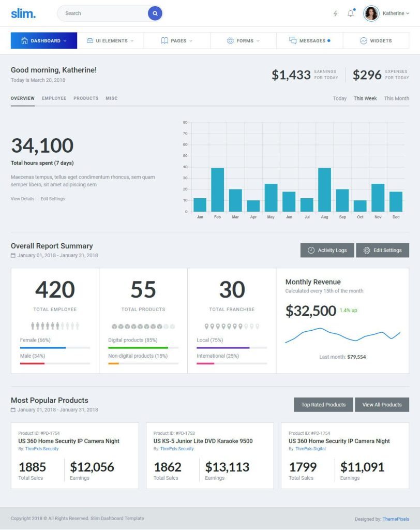
Task: Click the search magnifier icon
Action: point(155,13)
